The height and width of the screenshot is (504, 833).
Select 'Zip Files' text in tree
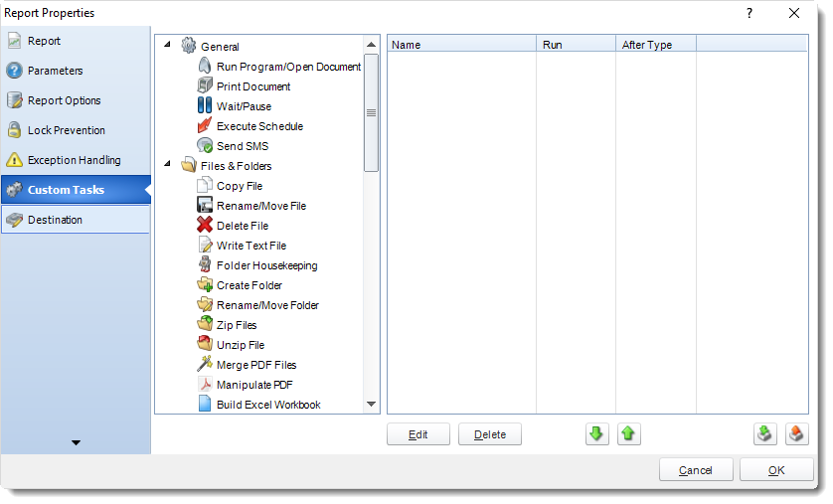click(x=237, y=325)
